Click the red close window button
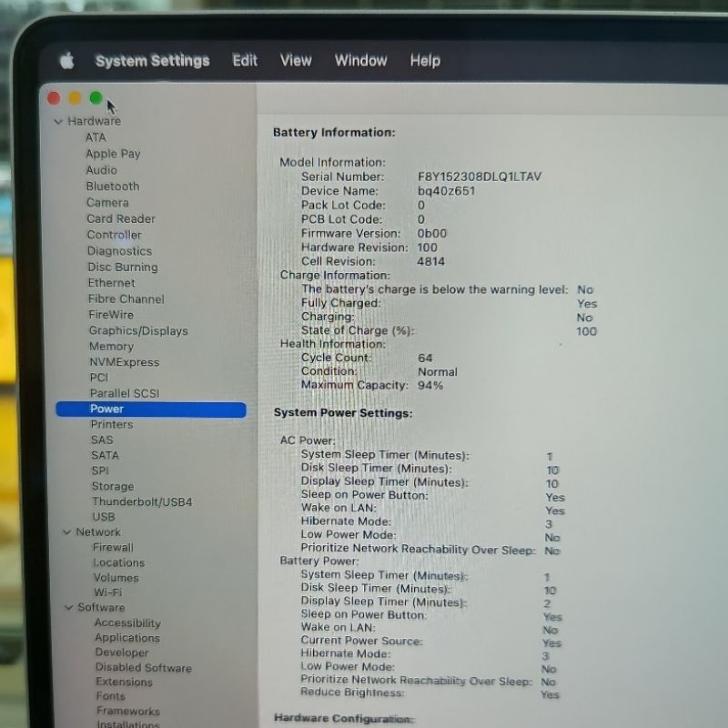The height and width of the screenshot is (728, 728). pyautogui.click(x=54, y=98)
